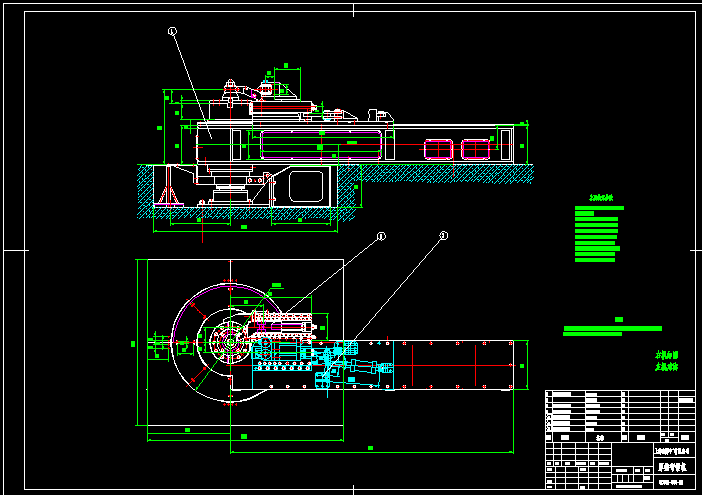The width and height of the screenshot is (702, 495).
Task: Click the drawing number cell at the title block bottom
Action: (x=672, y=482)
